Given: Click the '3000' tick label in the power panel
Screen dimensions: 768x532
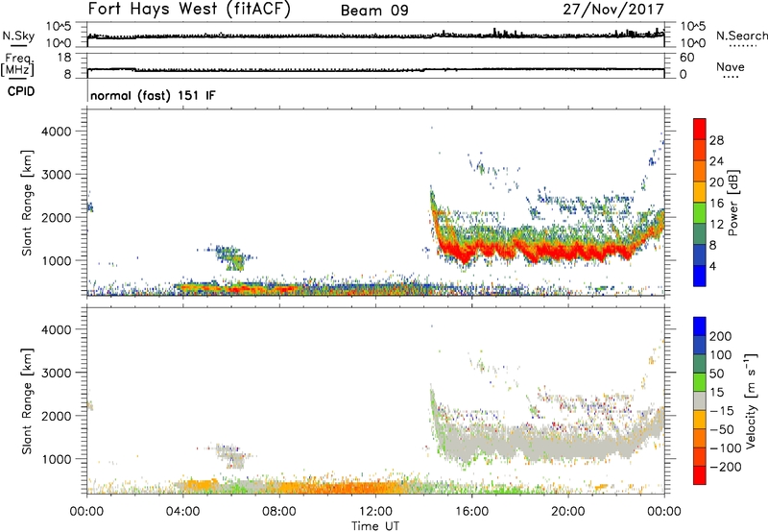Looking at the screenshot, I should tap(57, 175).
